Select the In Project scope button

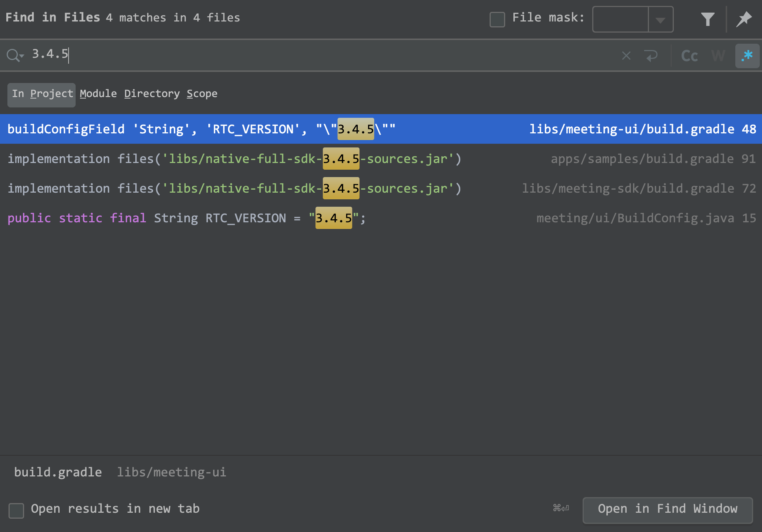[x=41, y=94]
